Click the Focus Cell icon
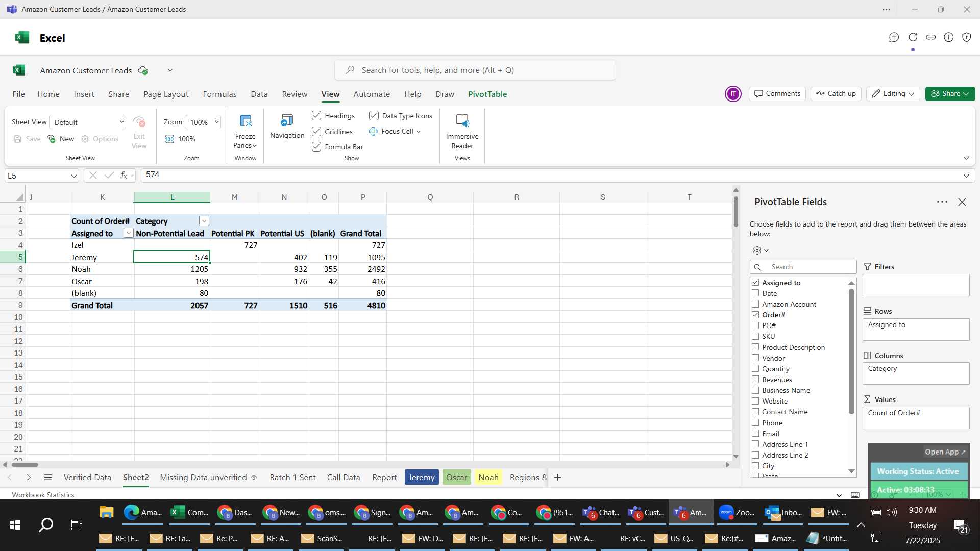This screenshot has height=551, width=980. 373,131
